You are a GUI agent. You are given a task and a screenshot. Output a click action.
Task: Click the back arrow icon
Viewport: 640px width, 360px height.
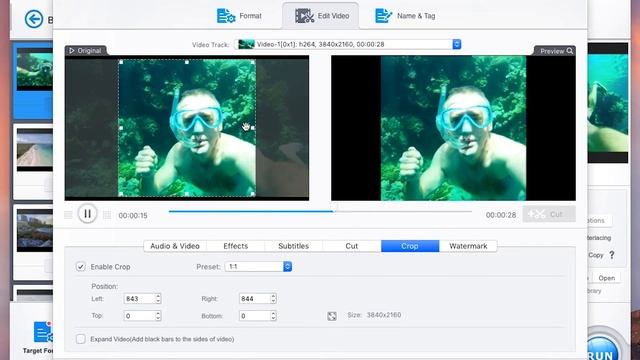pos(33,19)
